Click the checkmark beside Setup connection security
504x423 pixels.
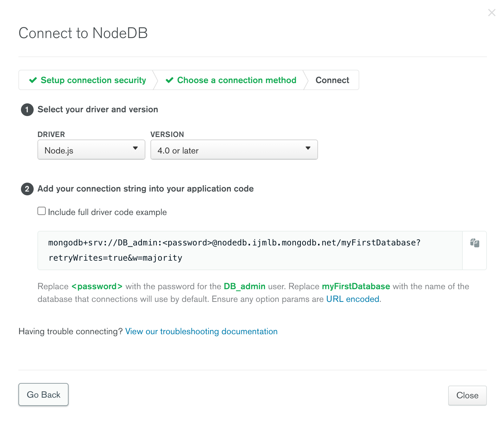tap(33, 80)
